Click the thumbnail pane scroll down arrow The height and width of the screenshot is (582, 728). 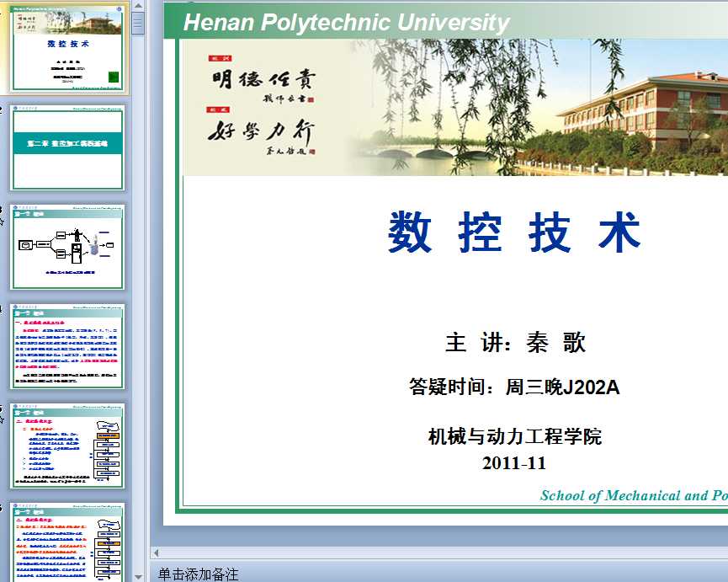(x=138, y=576)
